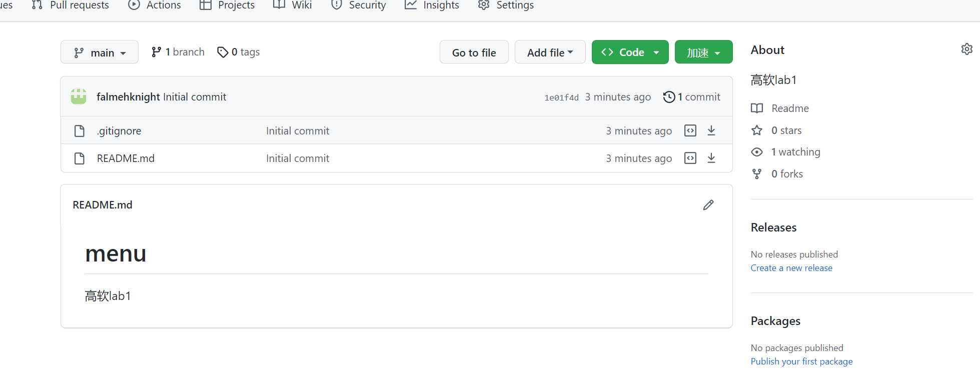Viewport: 980px width, 371px height.
Task: Click the falmehknight avatar icon
Action: tap(79, 96)
